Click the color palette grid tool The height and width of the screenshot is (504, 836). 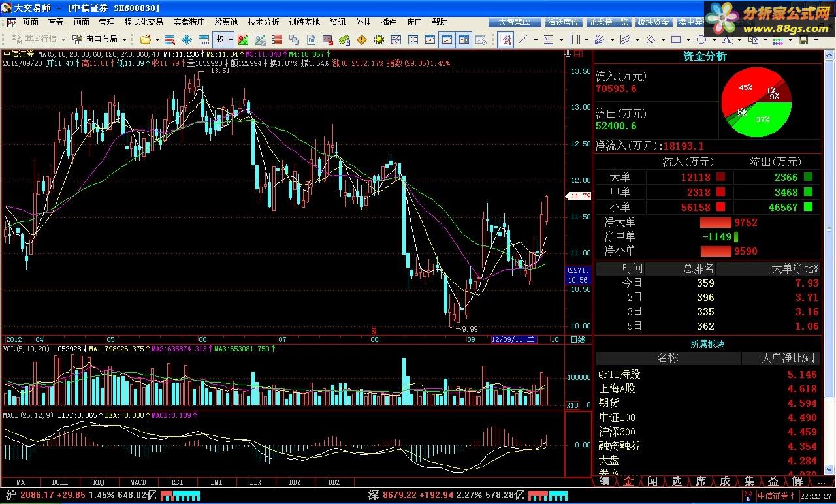tap(777, 40)
